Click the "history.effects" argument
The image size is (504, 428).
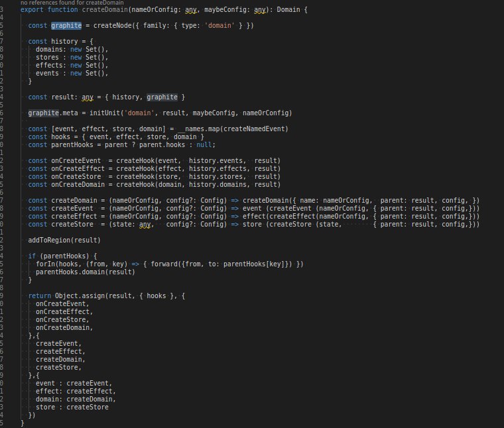point(218,168)
